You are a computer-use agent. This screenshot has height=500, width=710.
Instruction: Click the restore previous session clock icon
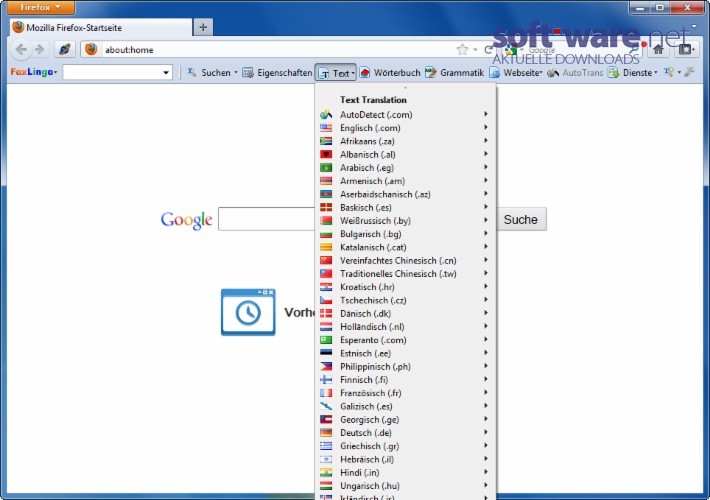248,312
